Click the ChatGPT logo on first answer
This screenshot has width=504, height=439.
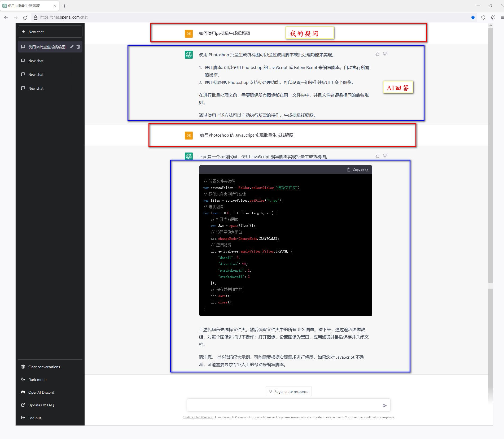click(189, 55)
